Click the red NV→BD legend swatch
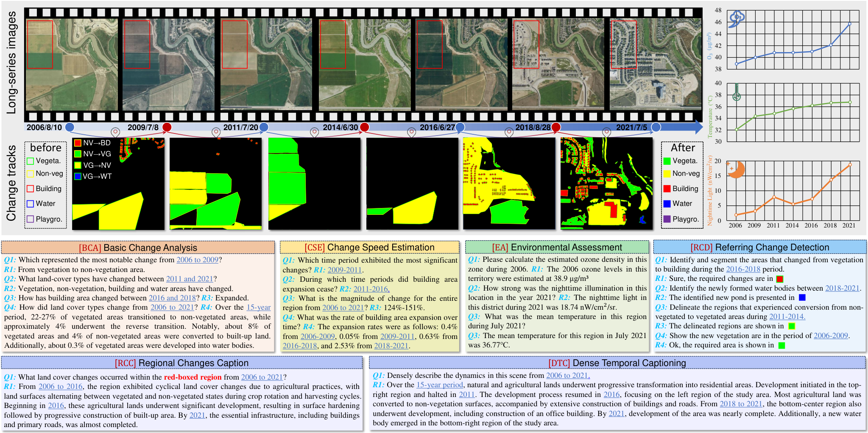Viewport: 868px width, 433px height. [x=78, y=143]
